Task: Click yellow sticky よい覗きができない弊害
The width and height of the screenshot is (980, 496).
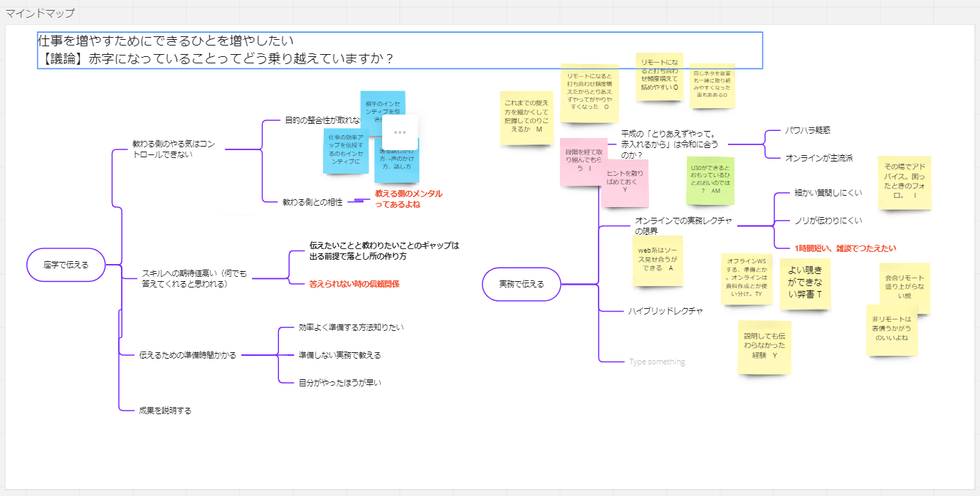Action: 805,283
